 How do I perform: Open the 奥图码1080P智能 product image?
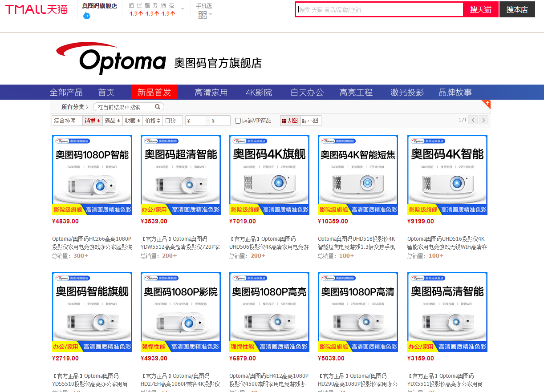(92, 175)
